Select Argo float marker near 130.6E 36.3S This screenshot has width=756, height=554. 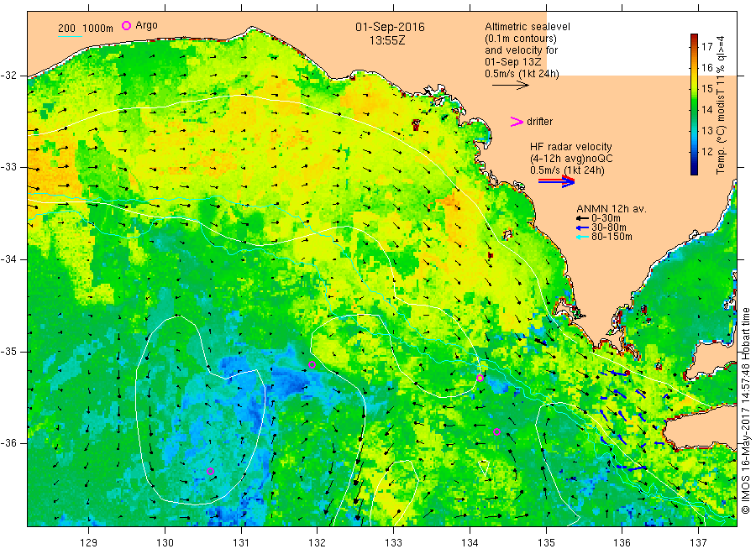[x=210, y=471]
